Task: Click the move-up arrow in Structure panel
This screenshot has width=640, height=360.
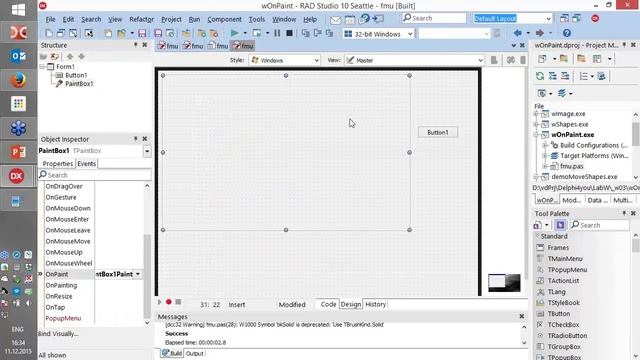Action: coord(70,56)
